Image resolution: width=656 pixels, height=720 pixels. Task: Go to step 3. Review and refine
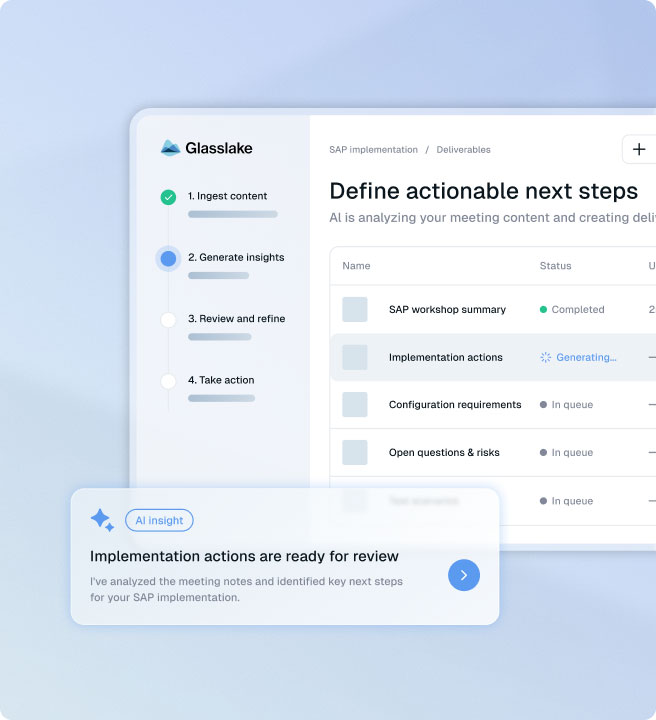pyautogui.click(x=236, y=319)
